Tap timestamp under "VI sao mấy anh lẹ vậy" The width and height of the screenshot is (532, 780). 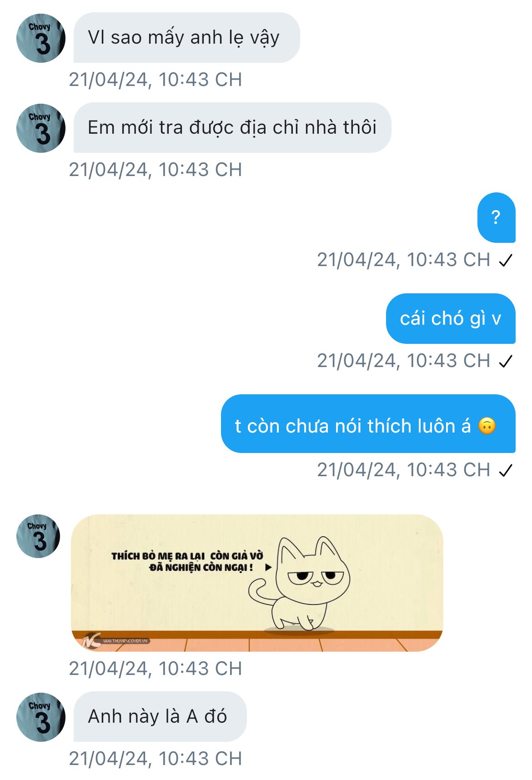pyautogui.click(x=156, y=80)
